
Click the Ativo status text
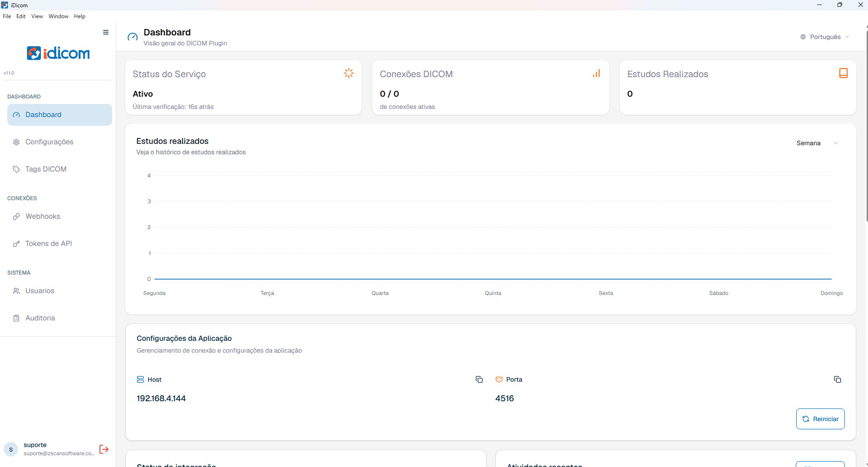(x=143, y=94)
